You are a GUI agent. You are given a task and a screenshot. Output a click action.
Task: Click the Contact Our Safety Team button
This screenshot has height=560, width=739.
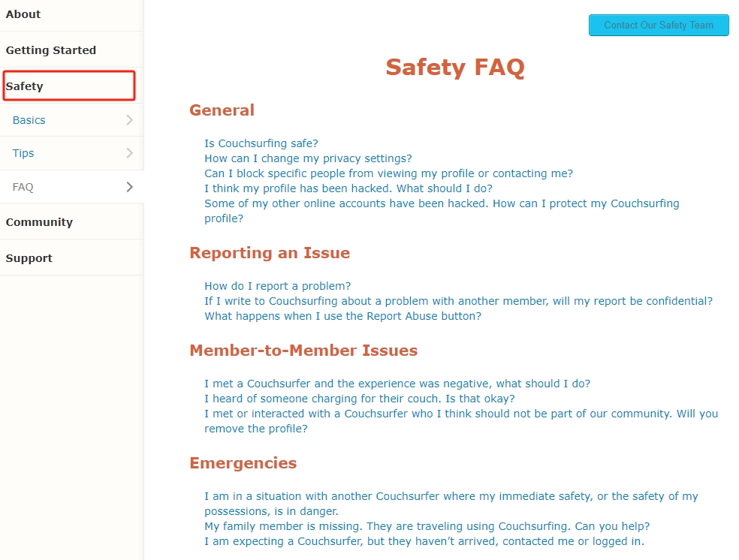659,25
